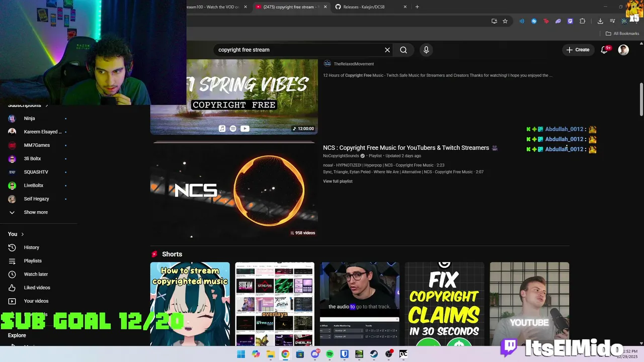Open the Twitch browser extension icon
Image resolution: width=644 pixels, height=362 pixels.
tap(570, 21)
